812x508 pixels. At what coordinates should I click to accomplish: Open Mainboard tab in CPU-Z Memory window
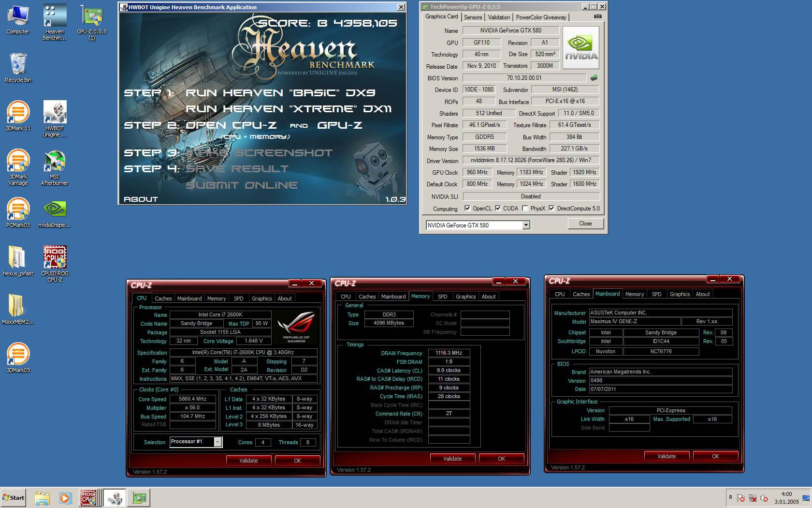coord(393,297)
